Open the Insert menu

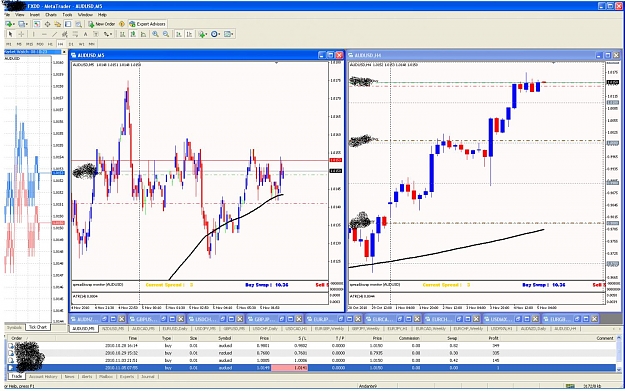click(35, 15)
